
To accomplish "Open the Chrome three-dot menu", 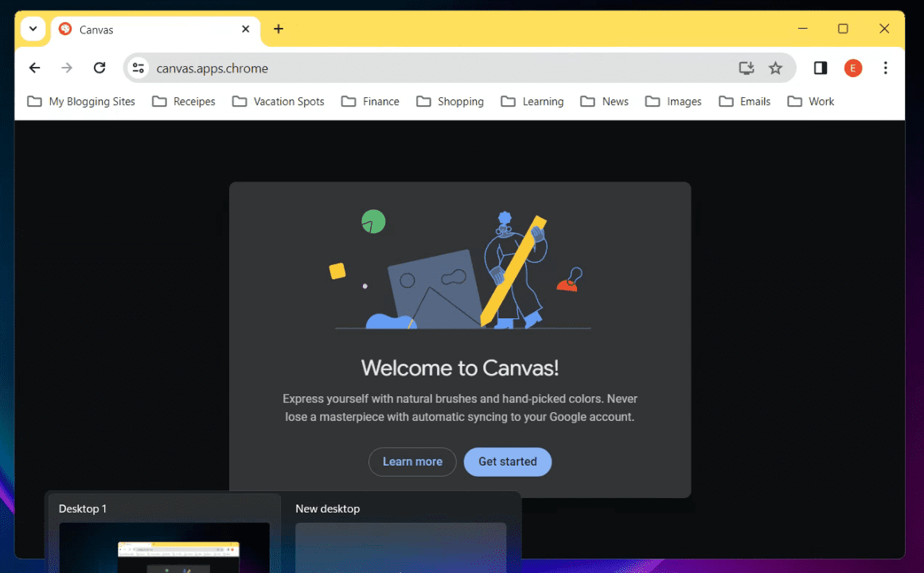I will tap(885, 68).
